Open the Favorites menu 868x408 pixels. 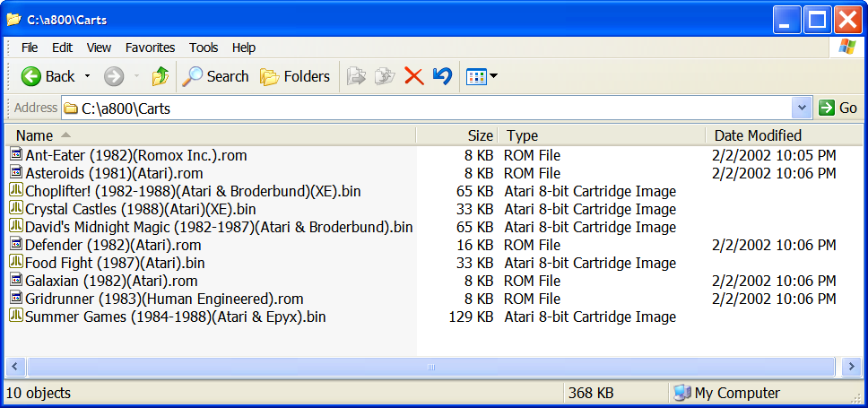click(150, 48)
